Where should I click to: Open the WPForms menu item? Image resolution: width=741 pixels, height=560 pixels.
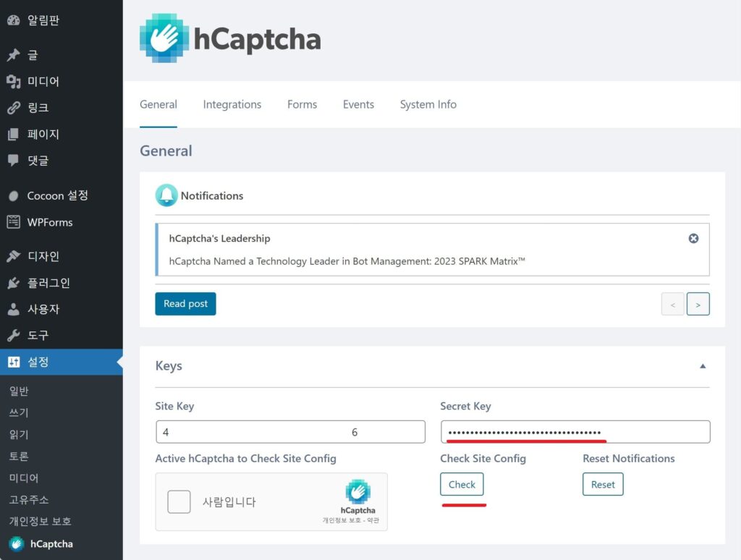62,222
